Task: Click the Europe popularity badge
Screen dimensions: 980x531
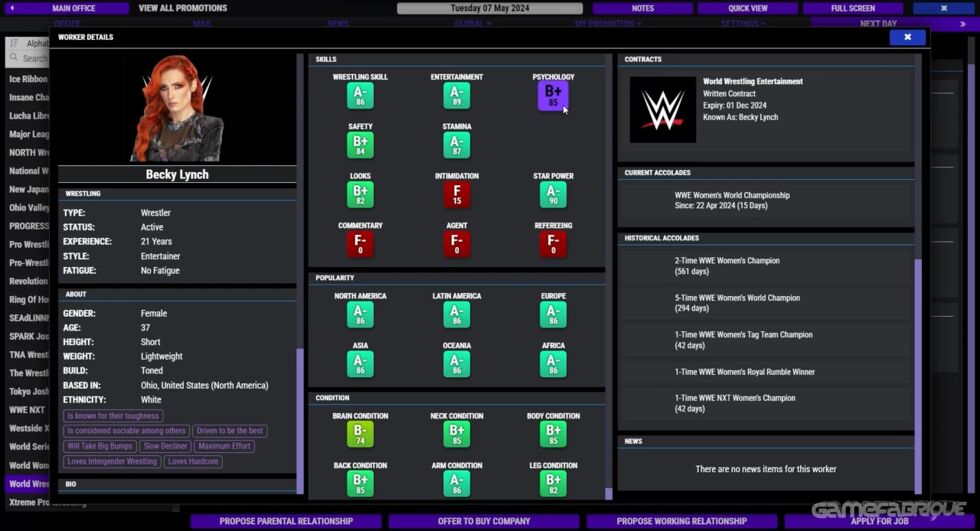Action: [x=553, y=314]
